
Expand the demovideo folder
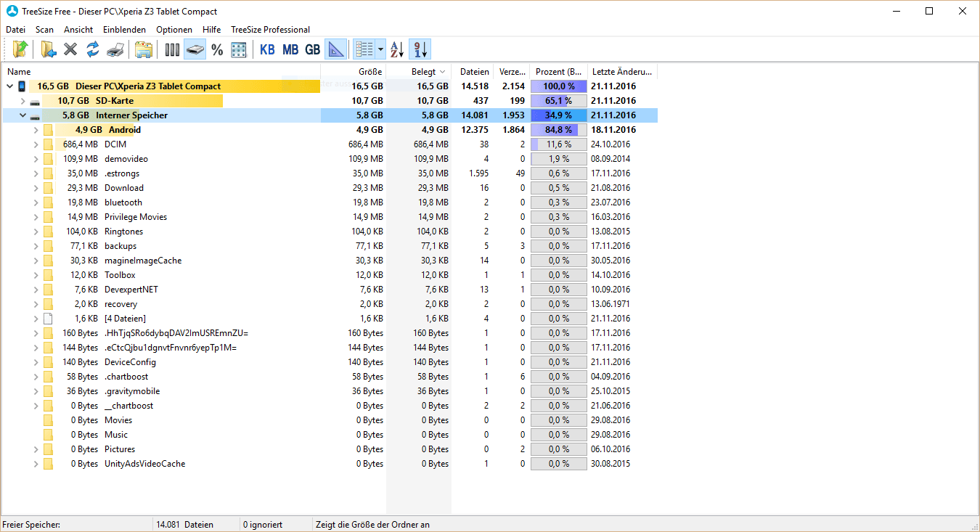pyautogui.click(x=36, y=159)
